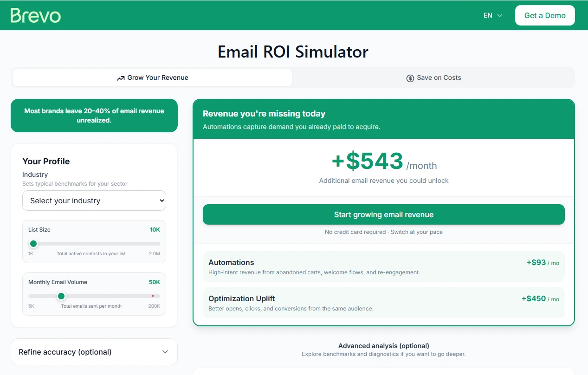588x375 pixels.
Task: Select the Grow Your Revenue tab
Action: point(152,78)
